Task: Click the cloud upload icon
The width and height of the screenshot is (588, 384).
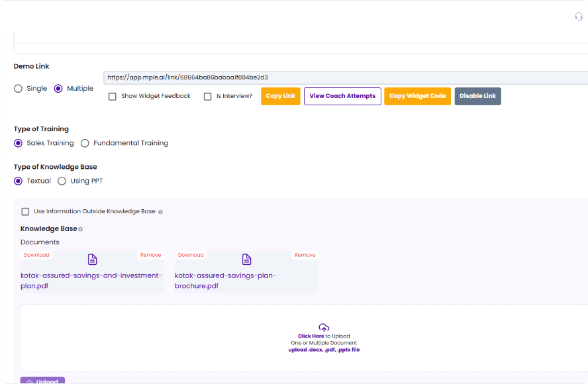Action: click(x=324, y=328)
